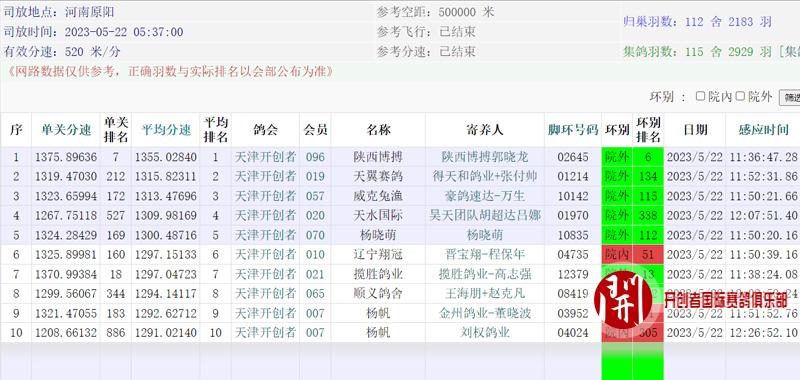Select ring number 02645 cell

pos(573,157)
